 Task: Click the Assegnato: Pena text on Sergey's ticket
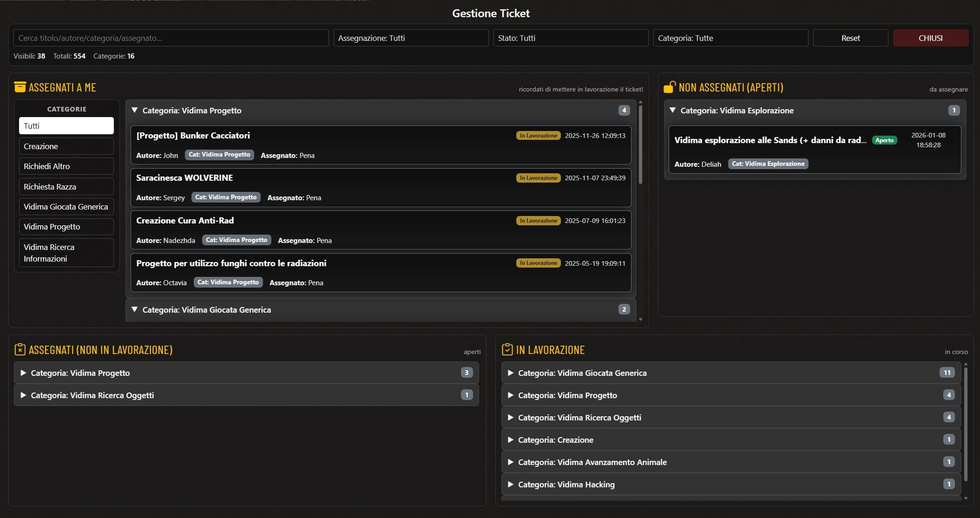294,198
